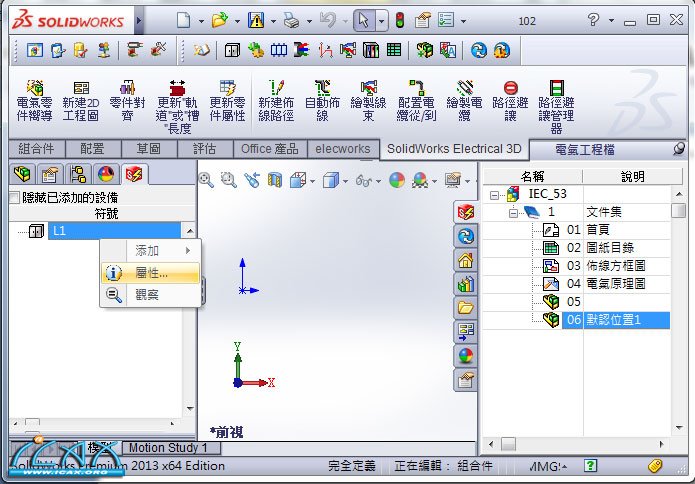Switch to the elecworks tab
Image resolution: width=695 pixels, height=484 pixels.
coord(343,149)
